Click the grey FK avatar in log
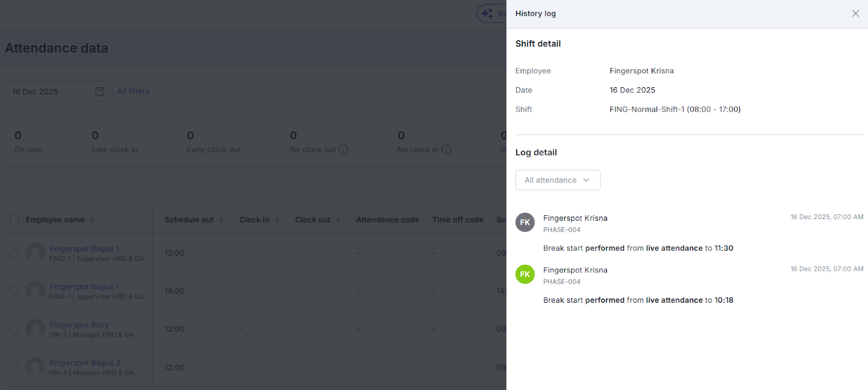Image resolution: width=868 pixels, height=390 pixels. [x=525, y=222]
